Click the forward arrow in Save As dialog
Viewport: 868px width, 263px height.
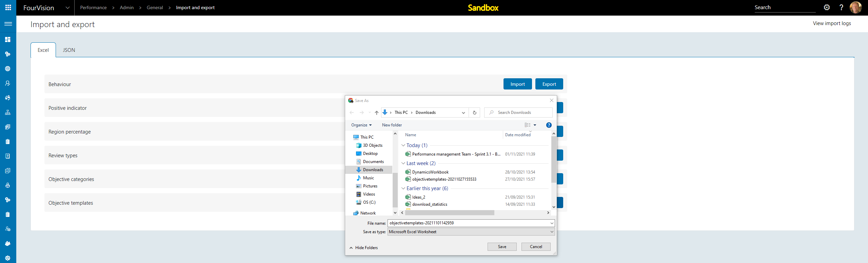point(362,113)
